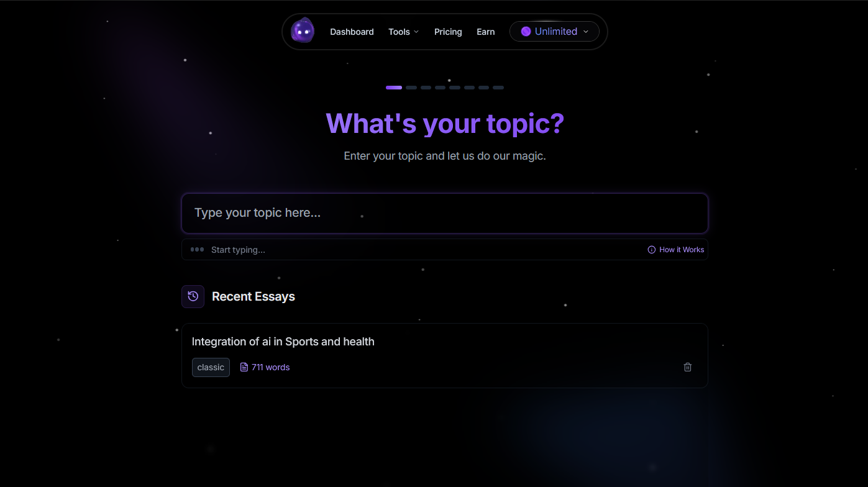Expand the Tools dropdown menu
The height and width of the screenshot is (487, 868).
point(403,32)
